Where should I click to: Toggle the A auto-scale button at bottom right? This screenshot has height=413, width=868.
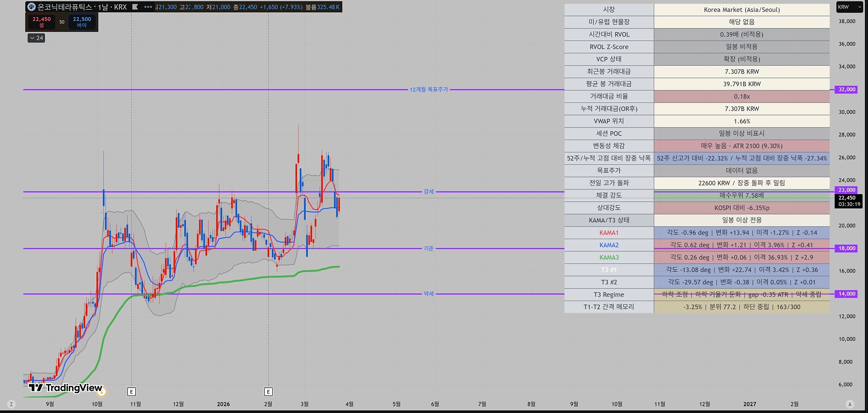(x=849, y=404)
